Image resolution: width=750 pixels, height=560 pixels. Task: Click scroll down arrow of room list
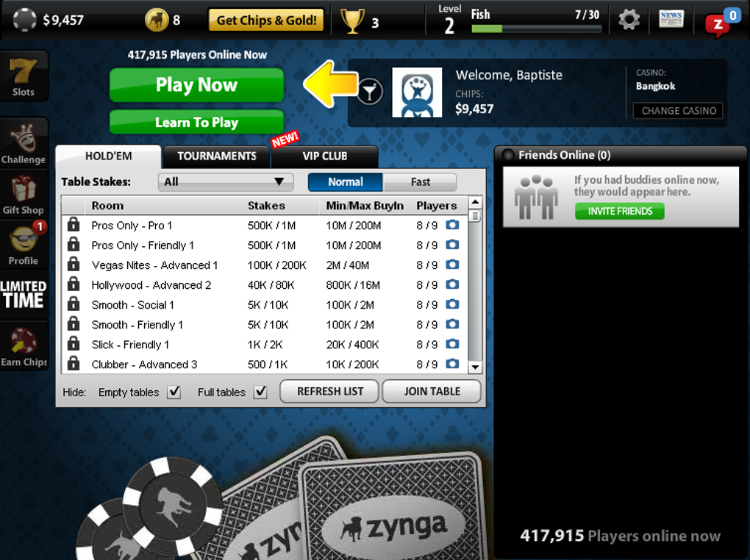475,367
